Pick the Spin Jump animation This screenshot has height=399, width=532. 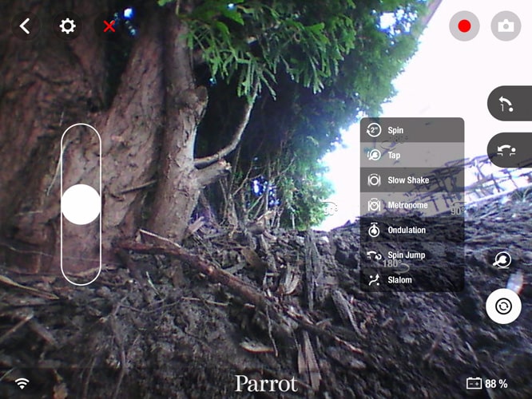[x=412, y=255]
